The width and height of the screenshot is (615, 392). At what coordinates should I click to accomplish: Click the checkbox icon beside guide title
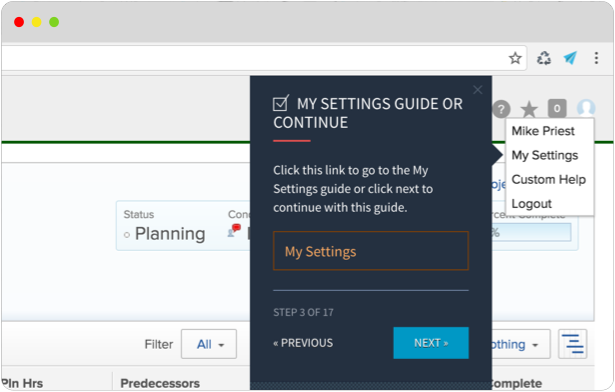[x=281, y=103]
